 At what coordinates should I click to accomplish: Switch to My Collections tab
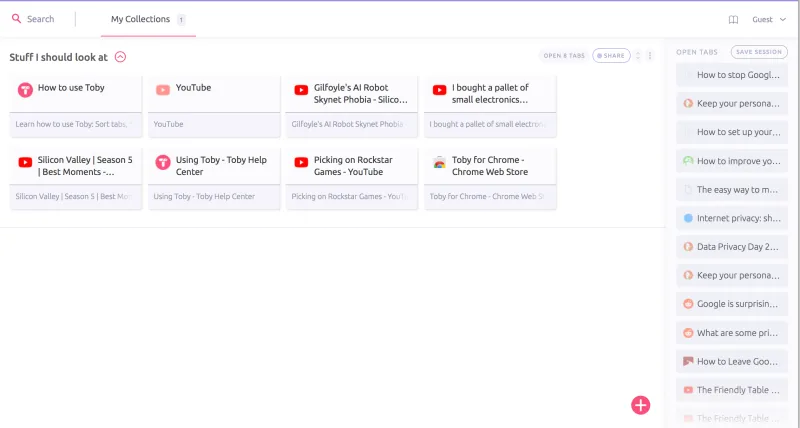pyautogui.click(x=140, y=19)
